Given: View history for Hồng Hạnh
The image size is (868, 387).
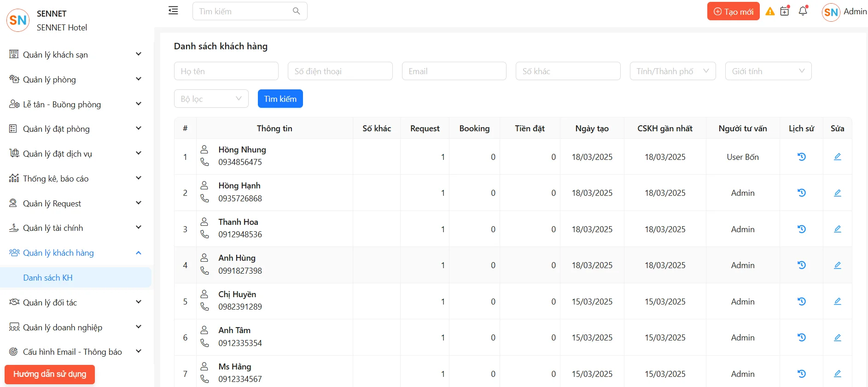Looking at the screenshot, I should pyautogui.click(x=801, y=193).
